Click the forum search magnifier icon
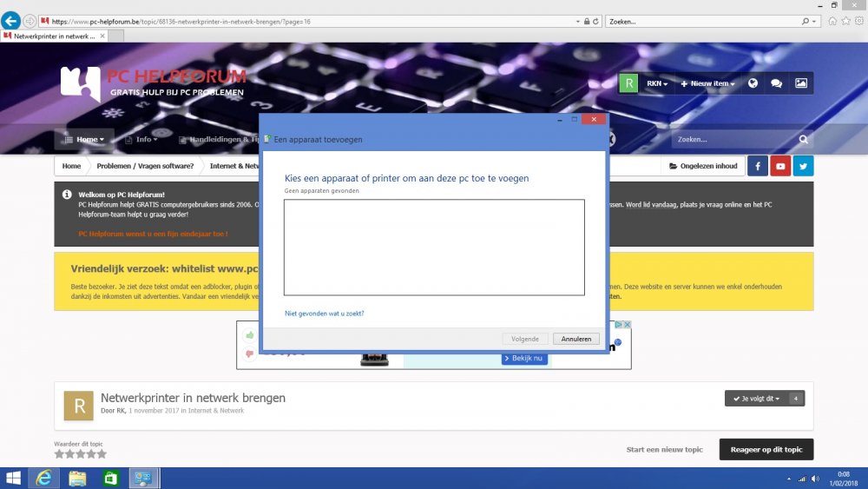 [x=804, y=140]
